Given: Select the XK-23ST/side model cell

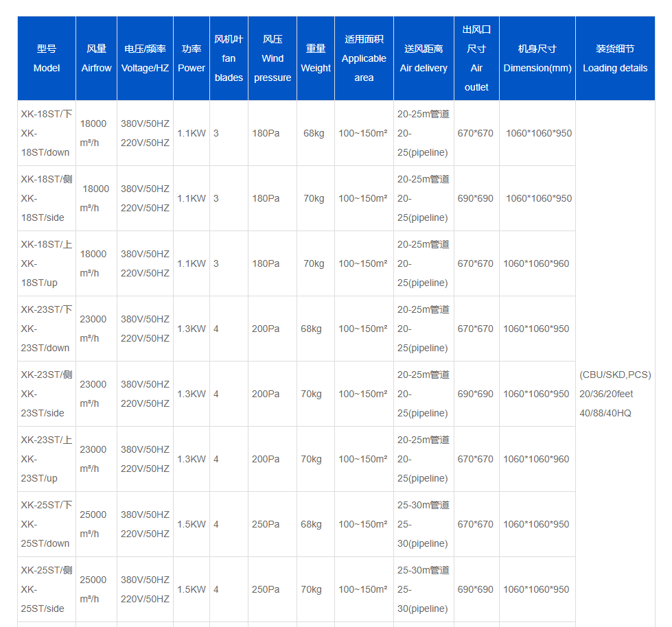Looking at the screenshot, I should pos(47,394).
